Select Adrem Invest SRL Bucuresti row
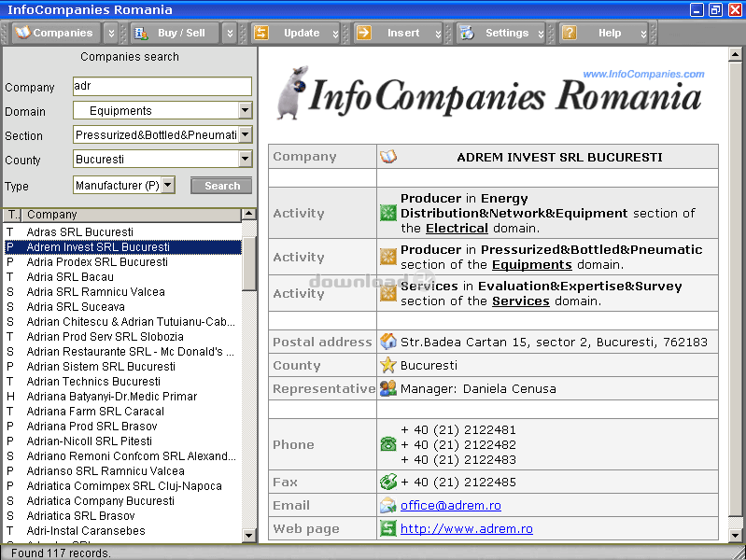The image size is (746, 560). click(122, 247)
